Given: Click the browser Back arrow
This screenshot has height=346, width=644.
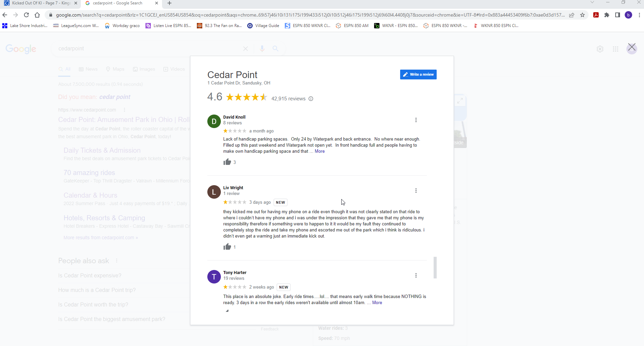Looking at the screenshot, I should pyautogui.click(x=5, y=15).
